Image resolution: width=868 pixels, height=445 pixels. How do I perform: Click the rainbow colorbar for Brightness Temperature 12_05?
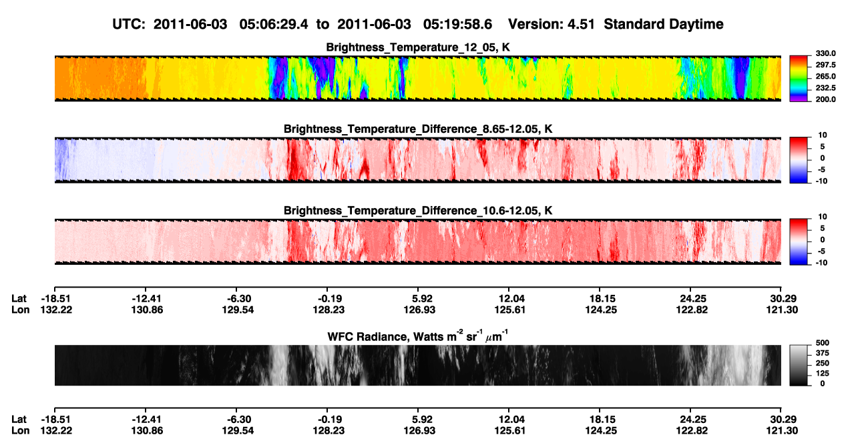pos(799,78)
